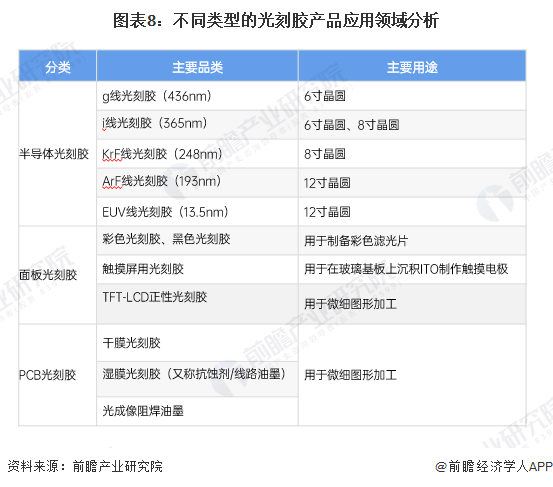The image size is (553, 487).
Task: Select the EUV线光刻胶 (13.5nm) cell
Action: tap(198, 212)
